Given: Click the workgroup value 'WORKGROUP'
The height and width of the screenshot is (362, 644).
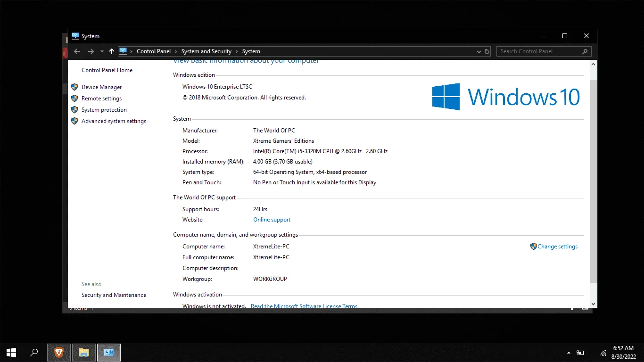Looking at the screenshot, I should 270,279.
